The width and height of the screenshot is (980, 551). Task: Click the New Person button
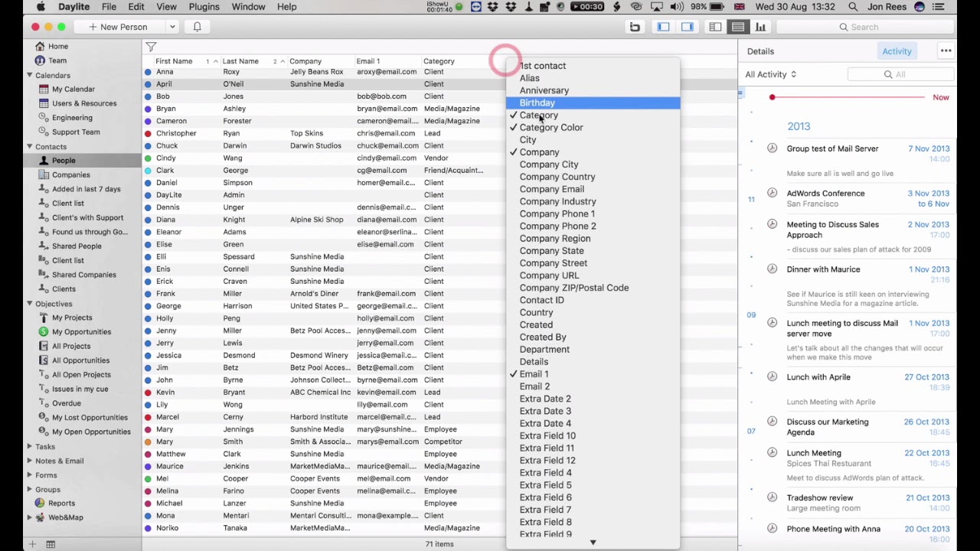pos(118,27)
